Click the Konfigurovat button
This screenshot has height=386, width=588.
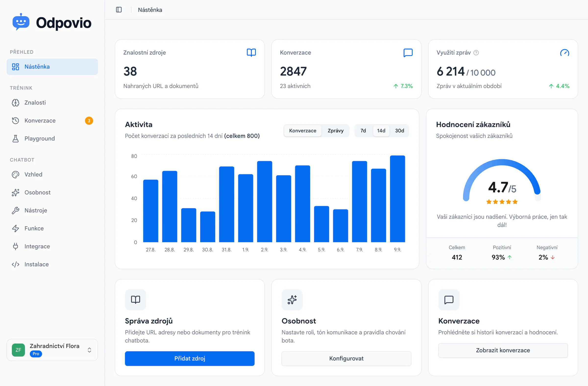[x=346, y=359]
